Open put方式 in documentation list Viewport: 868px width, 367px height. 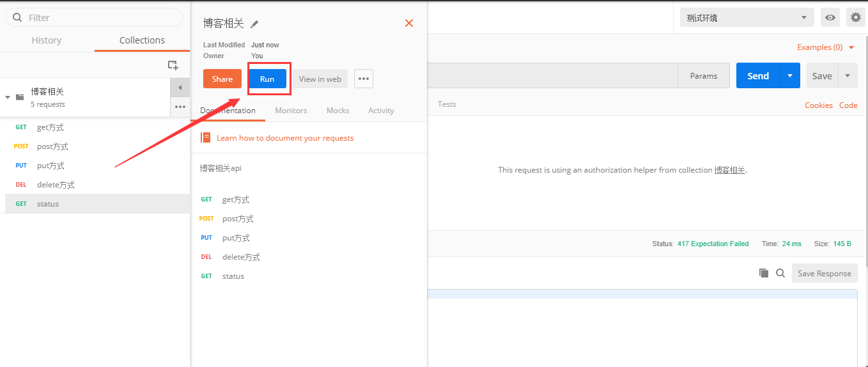click(x=236, y=238)
